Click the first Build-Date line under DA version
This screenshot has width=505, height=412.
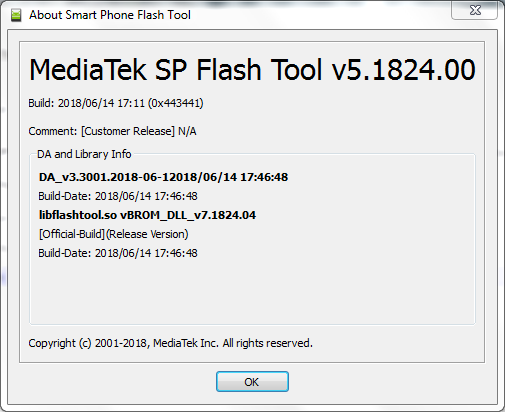pos(118,196)
